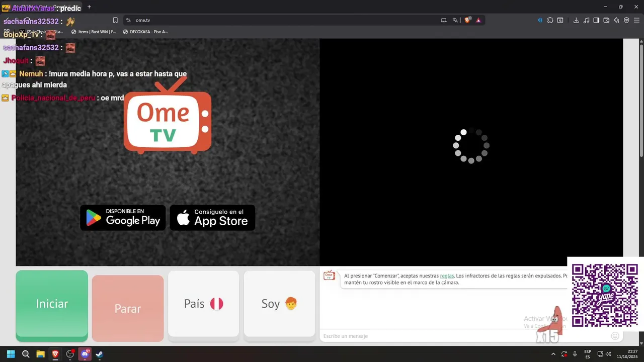Image resolution: width=644 pixels, height=362 pixels.
Task: Open the App Store download badge
Action: pos(212,218)
